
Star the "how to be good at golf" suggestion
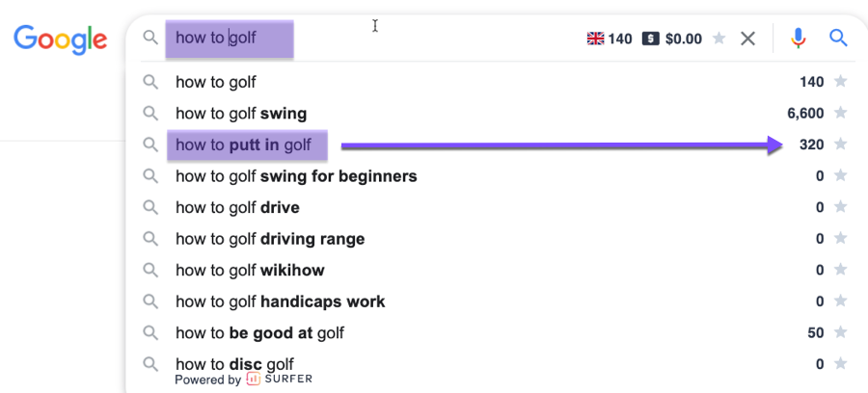(x=841, y=333)
